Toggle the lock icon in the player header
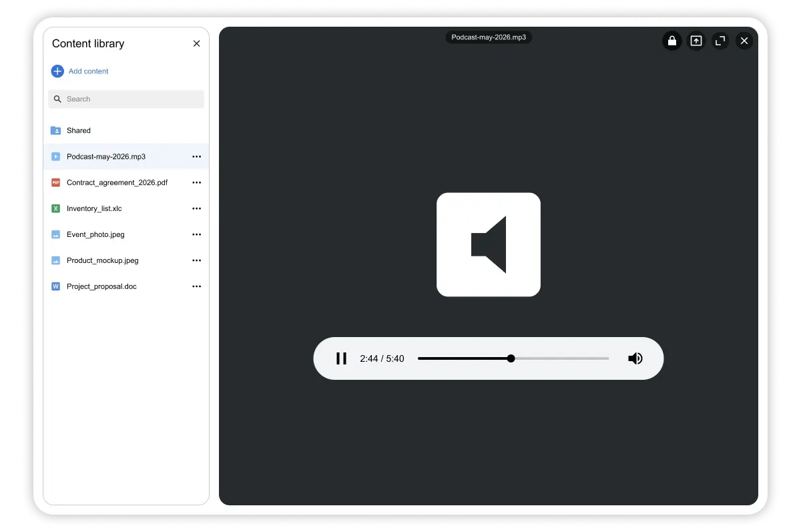Image resolution: width=801 pixels, height=532 pixels. [x=672, y=41]
